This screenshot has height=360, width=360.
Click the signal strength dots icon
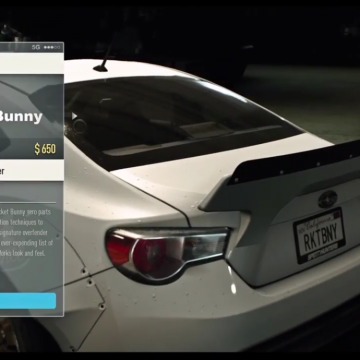pyautogui.click(x=52, y=47)
